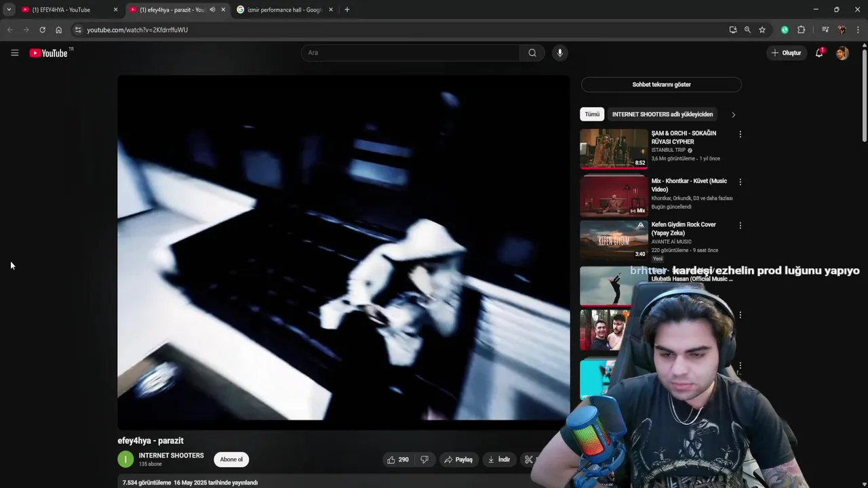Expand the tab search dropdown arrow
This screenshot has height=488, width=868.
coord(9,9)
